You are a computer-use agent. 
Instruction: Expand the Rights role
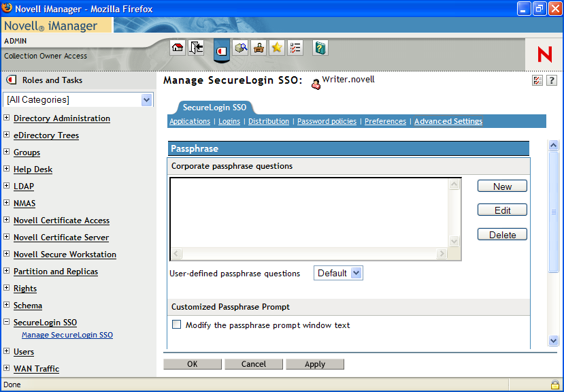click(x=7, y=287)
